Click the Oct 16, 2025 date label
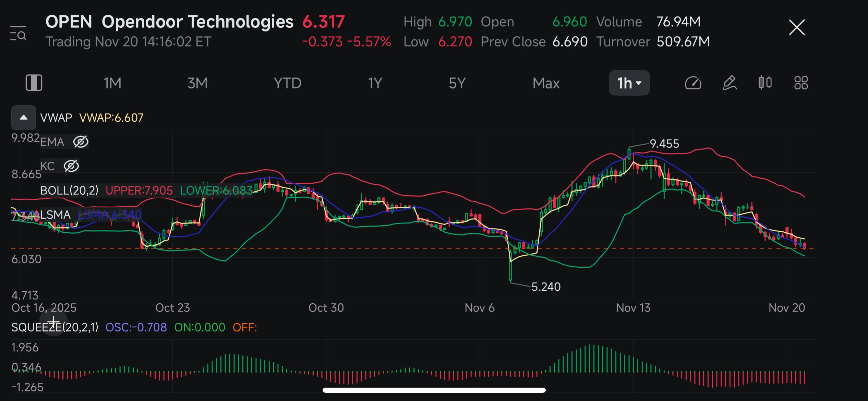The image size is (868, 401). point(44,308)
